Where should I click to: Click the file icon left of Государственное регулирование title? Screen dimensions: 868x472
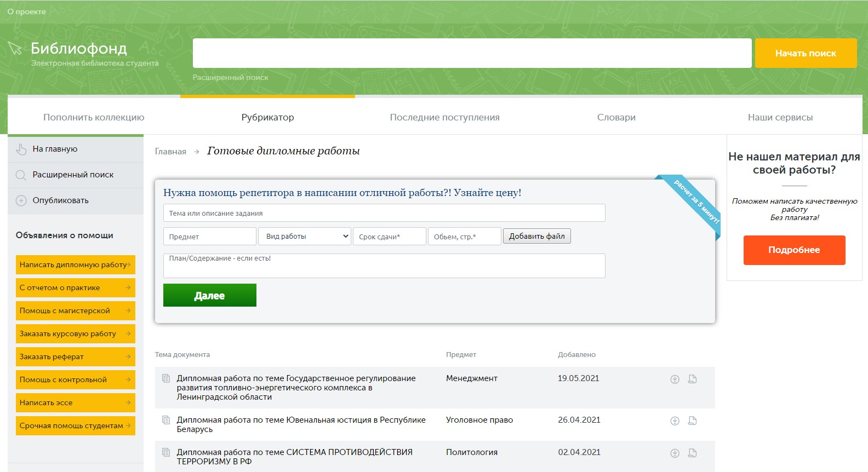[166, 378]
